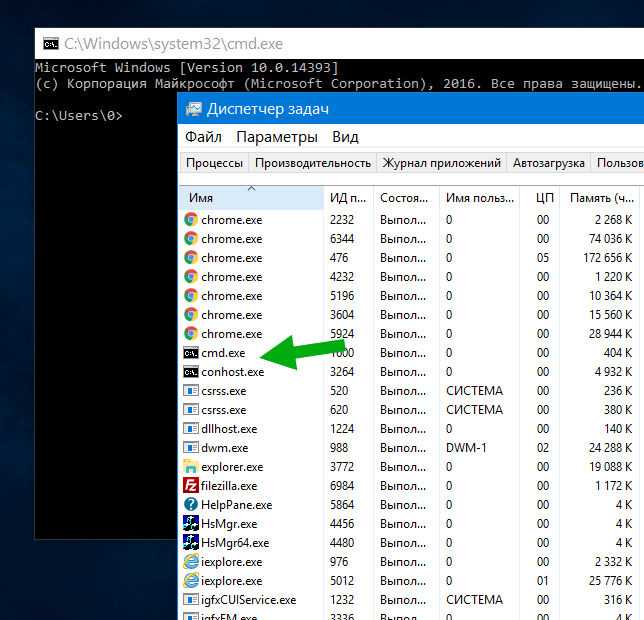Click the 172 656 K memory value

607,258
